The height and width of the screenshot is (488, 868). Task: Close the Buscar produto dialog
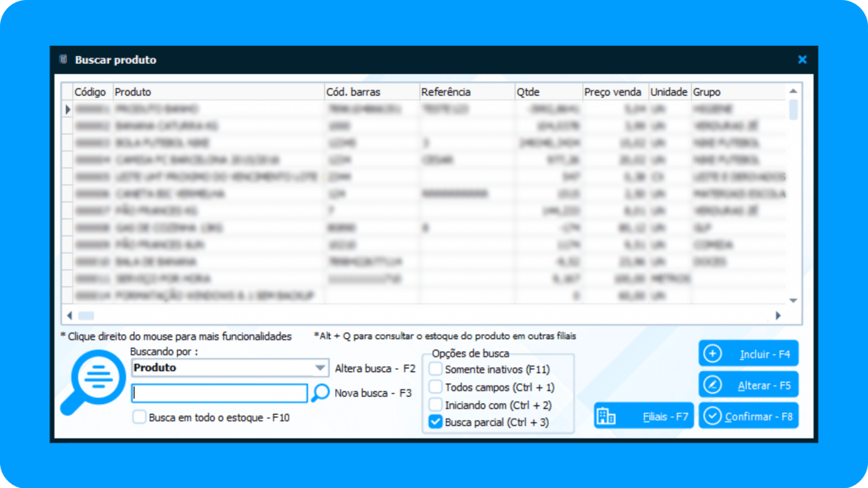point(802,60)
